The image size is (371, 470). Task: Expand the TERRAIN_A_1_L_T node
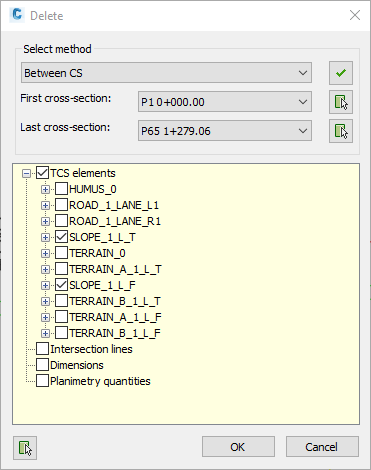[x=45, y=269]
